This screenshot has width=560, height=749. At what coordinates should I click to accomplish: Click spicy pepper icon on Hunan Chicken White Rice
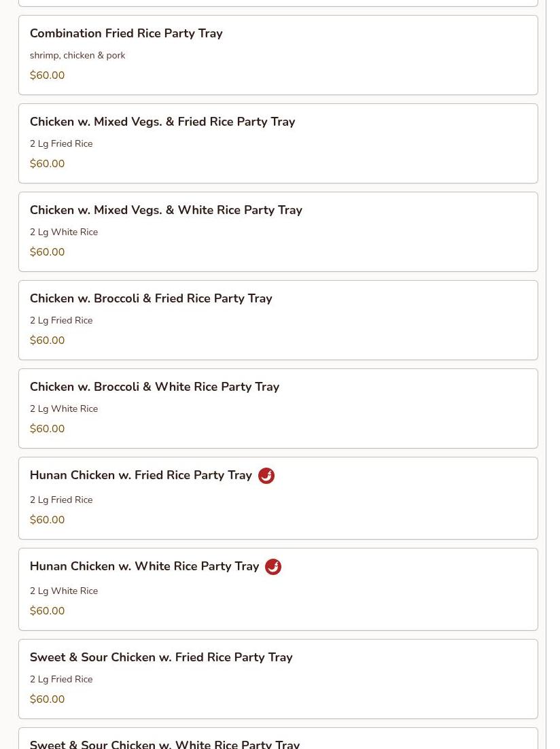273,567
